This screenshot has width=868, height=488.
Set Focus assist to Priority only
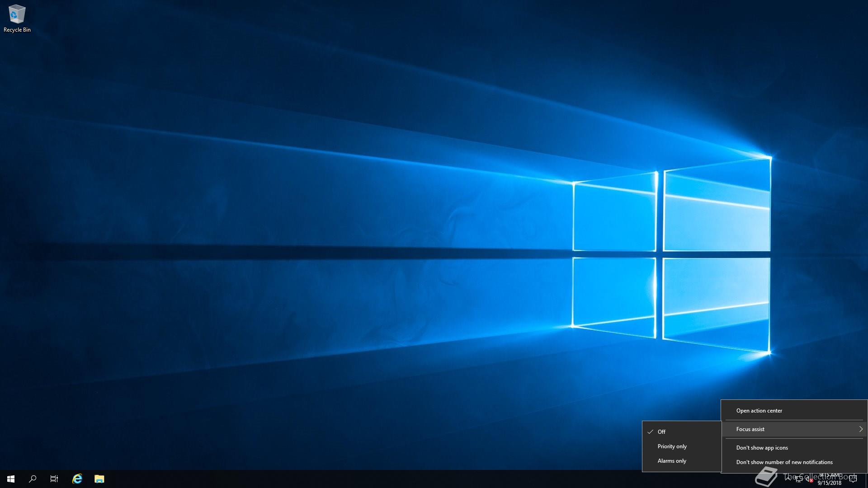click(x=682, y=446)
